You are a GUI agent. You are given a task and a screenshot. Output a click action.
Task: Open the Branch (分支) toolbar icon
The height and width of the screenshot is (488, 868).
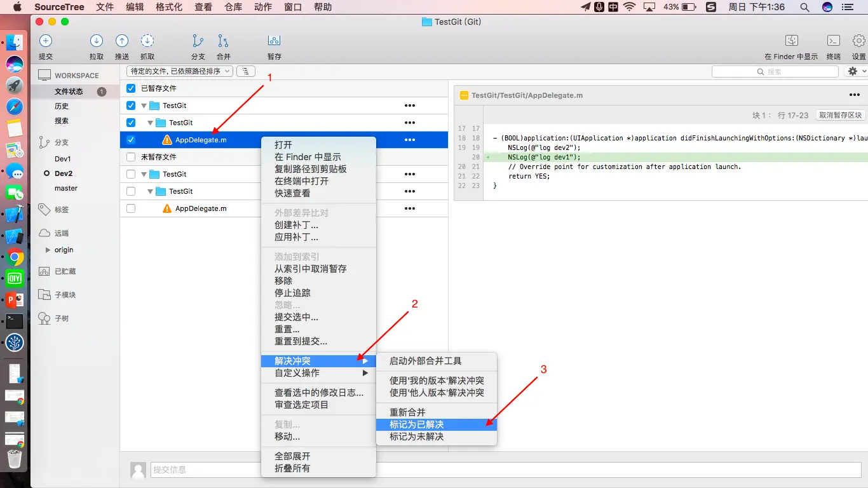198,41
